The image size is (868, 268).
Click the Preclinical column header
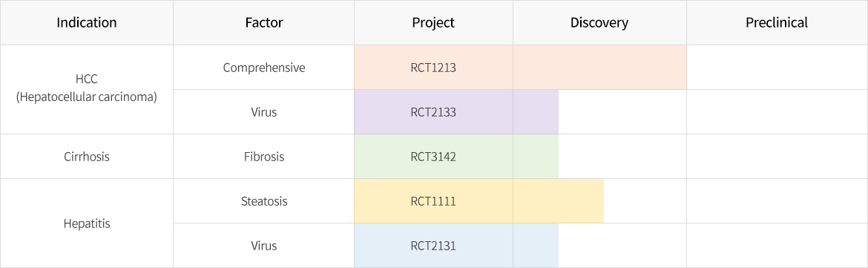coord(777,23)
